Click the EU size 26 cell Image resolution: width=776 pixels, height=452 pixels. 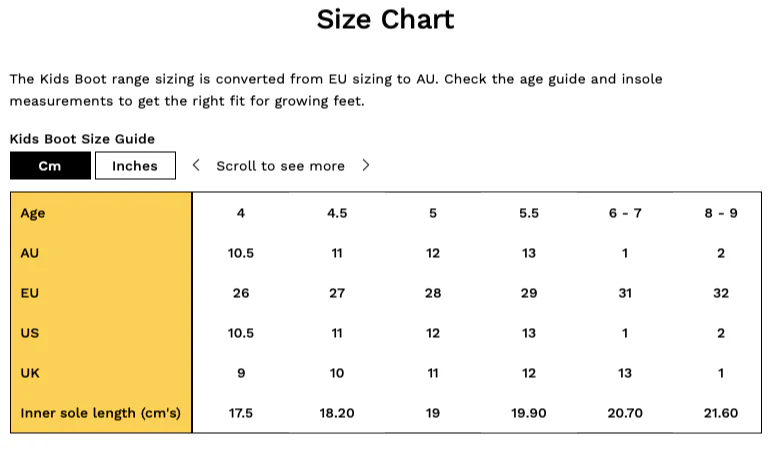click(x=241, y=293)
